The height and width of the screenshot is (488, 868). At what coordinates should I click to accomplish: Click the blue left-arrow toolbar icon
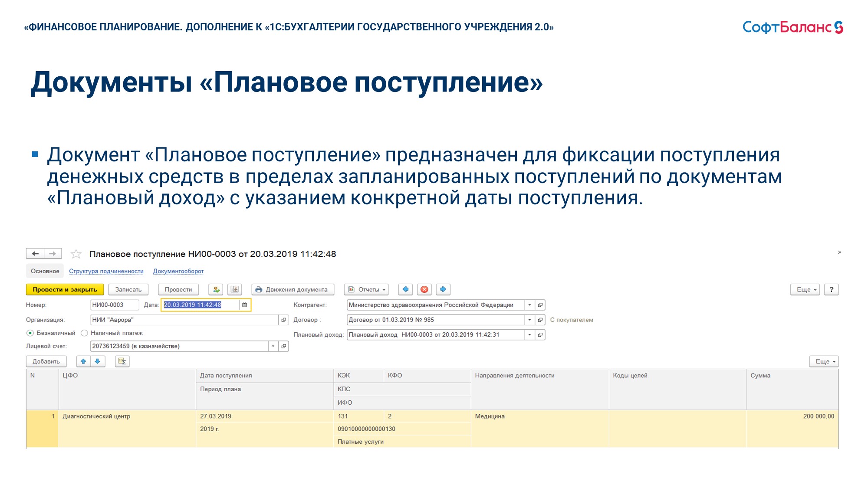405,289
